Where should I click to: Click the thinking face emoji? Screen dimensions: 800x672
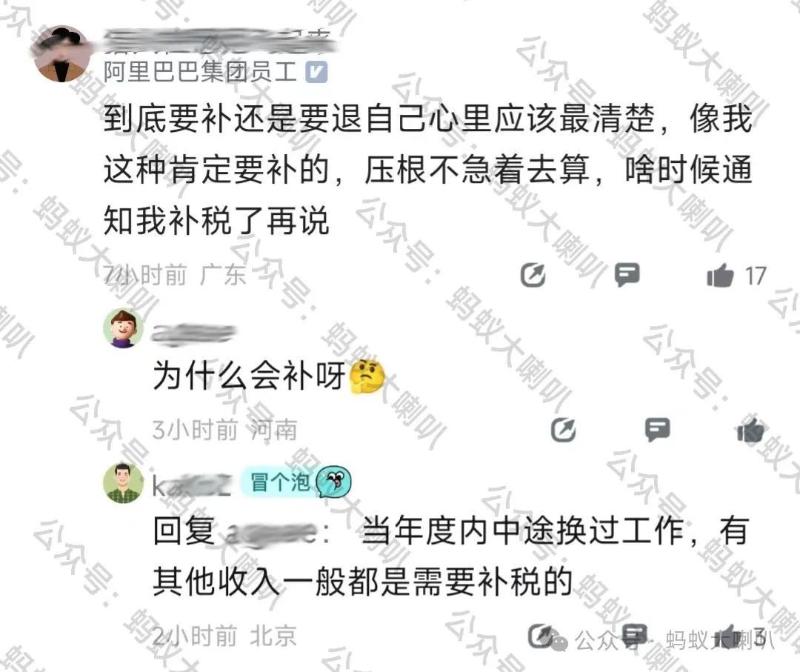click(x=367, y=376)
